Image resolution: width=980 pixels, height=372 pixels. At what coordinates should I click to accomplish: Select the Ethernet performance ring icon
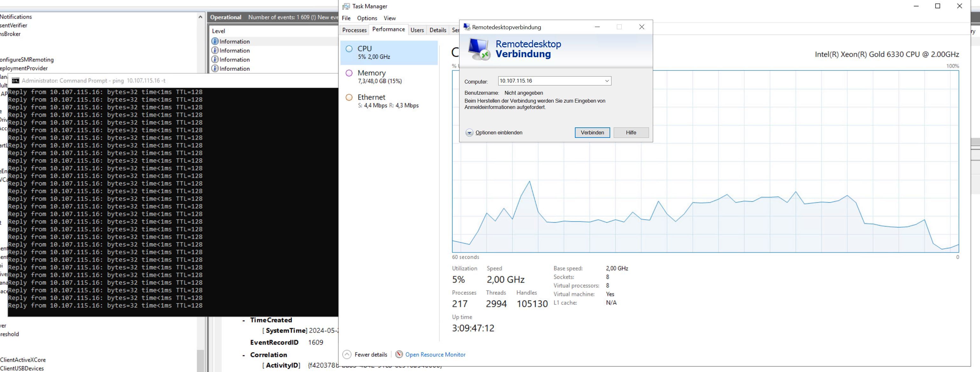349,97
